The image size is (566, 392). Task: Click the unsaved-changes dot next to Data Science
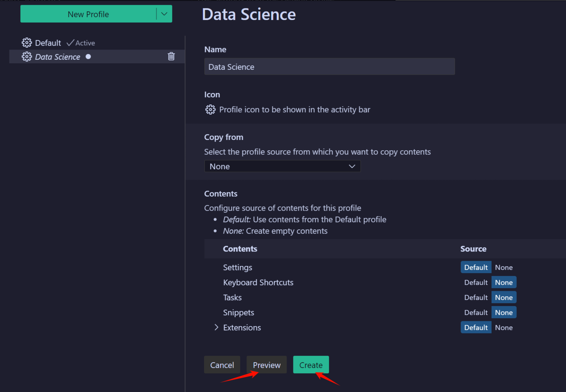(x=88, y=57)
